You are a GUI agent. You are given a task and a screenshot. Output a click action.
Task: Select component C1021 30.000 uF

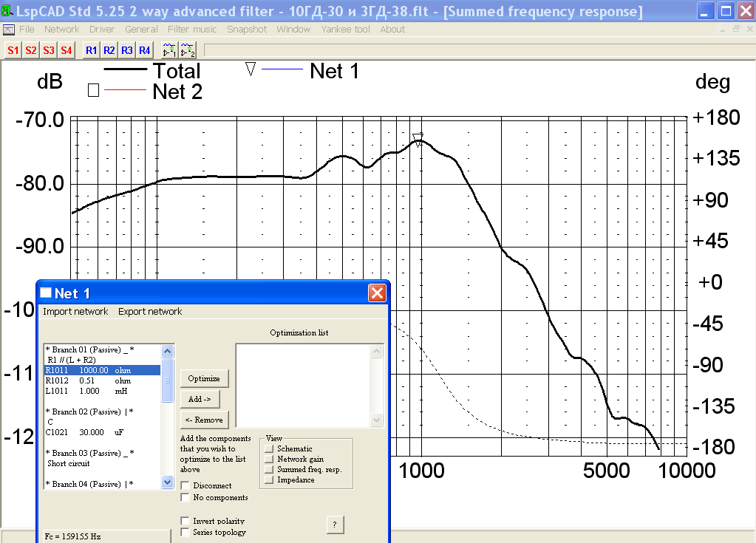102,432
